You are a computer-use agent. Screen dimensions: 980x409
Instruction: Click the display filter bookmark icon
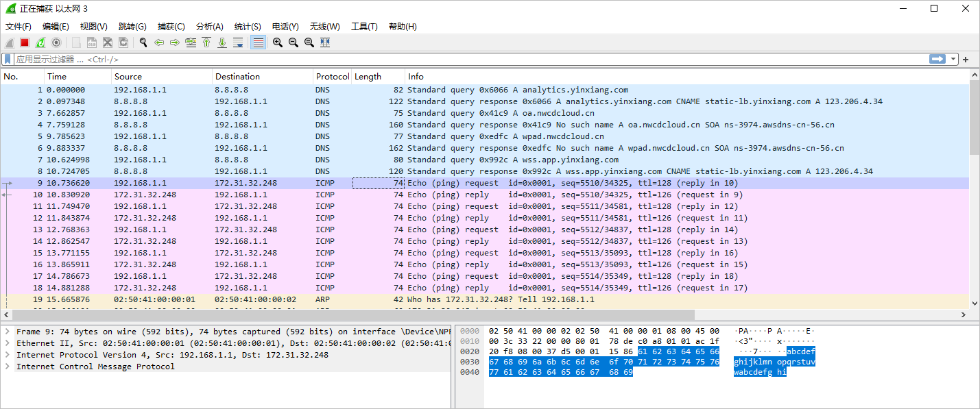coord(8,60)
